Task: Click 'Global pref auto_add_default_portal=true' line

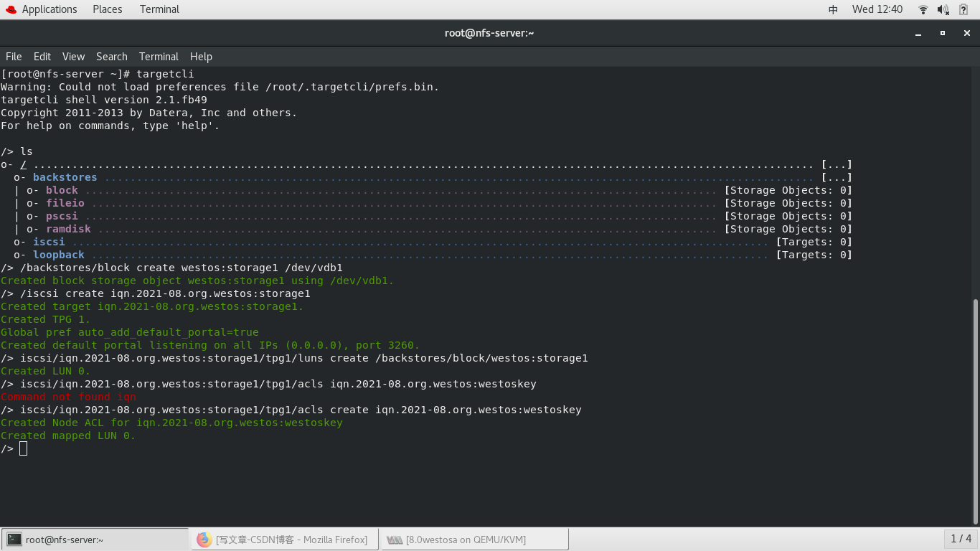Action: (130, 332)
